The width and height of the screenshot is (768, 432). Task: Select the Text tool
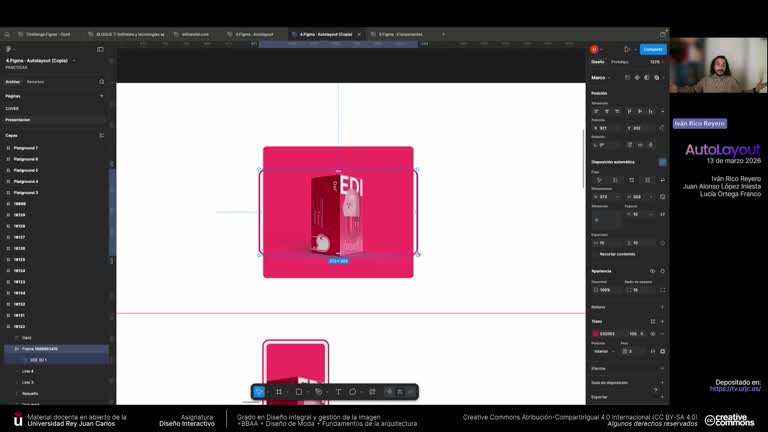point(338,392)
